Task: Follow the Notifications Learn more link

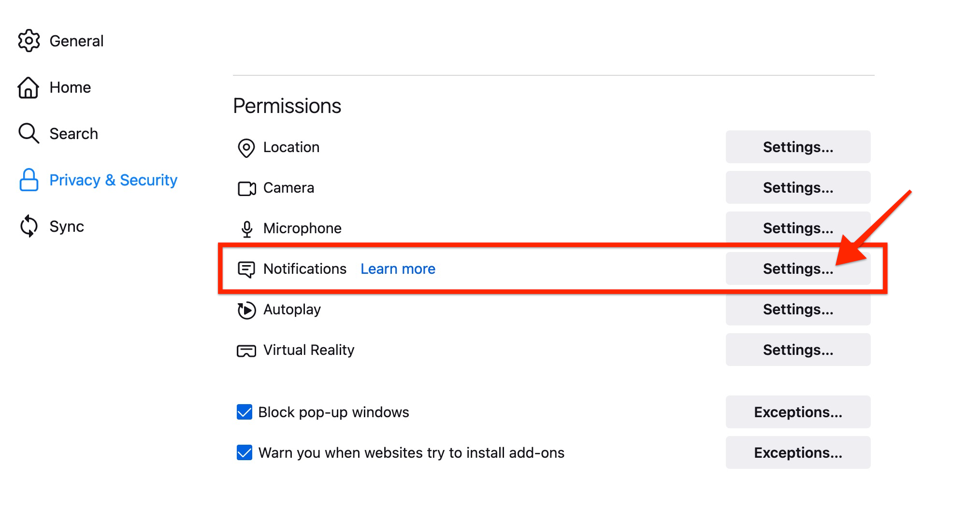Action: click(x=398, y=269)
